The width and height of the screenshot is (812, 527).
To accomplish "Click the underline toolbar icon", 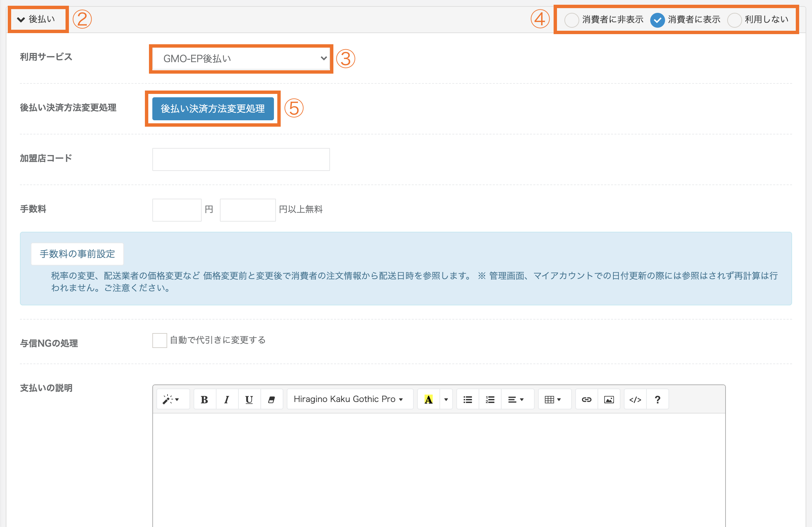I will (249, 399).
